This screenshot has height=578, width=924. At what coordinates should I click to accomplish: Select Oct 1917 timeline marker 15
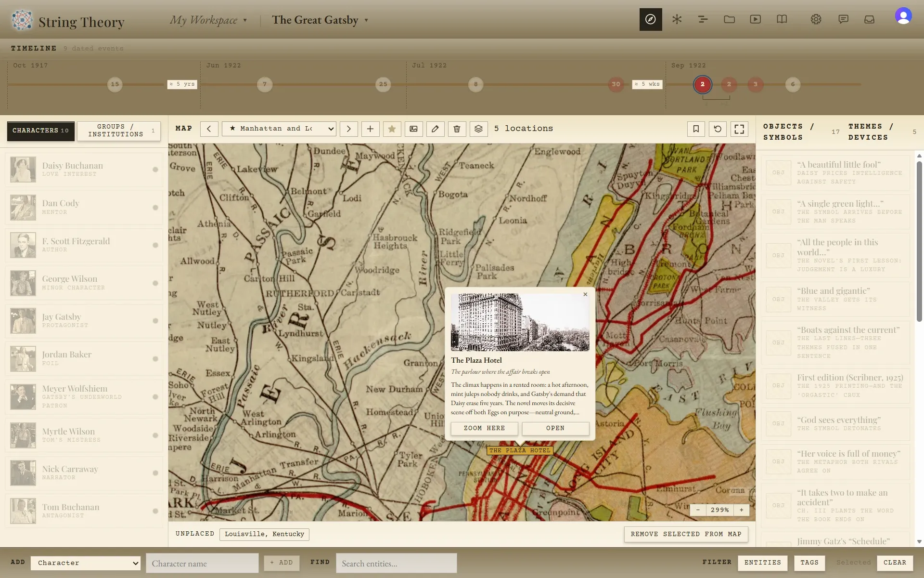[x=115, y=84]
